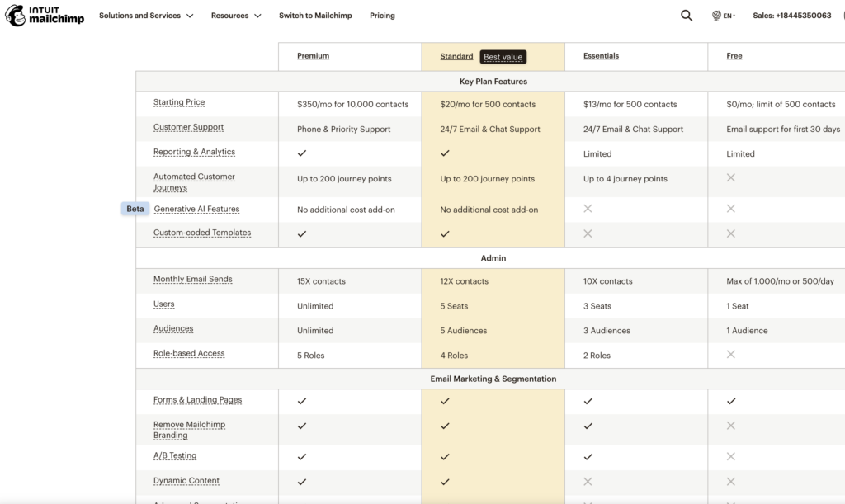Click A/B Testing label

click(x=175, y=455)
